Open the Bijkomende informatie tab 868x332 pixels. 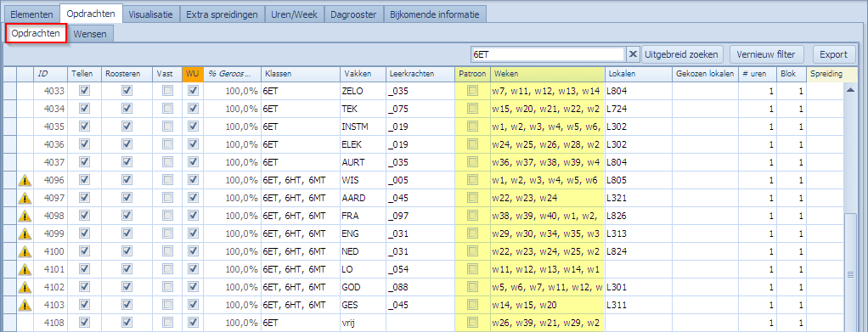point(435,14)
